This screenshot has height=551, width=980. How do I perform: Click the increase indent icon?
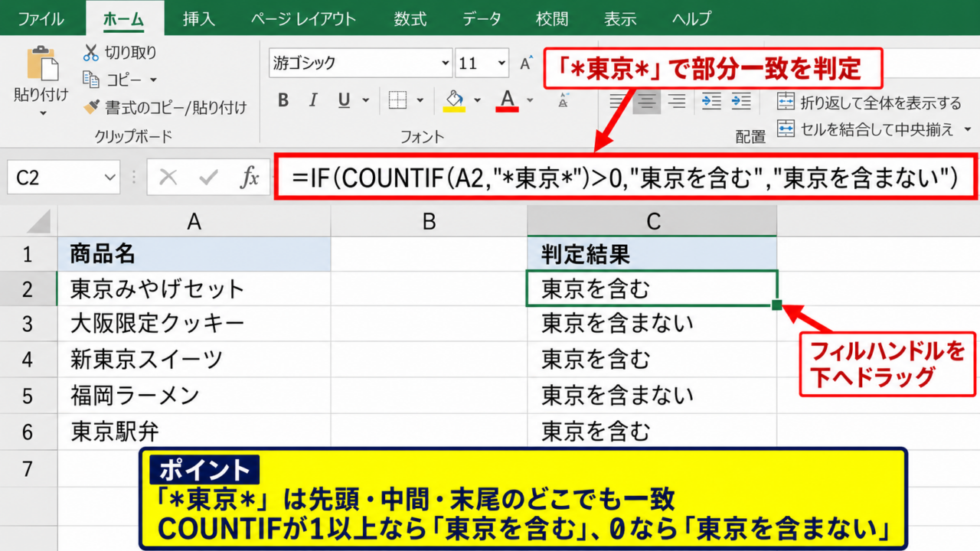click(x=740, y=100)
